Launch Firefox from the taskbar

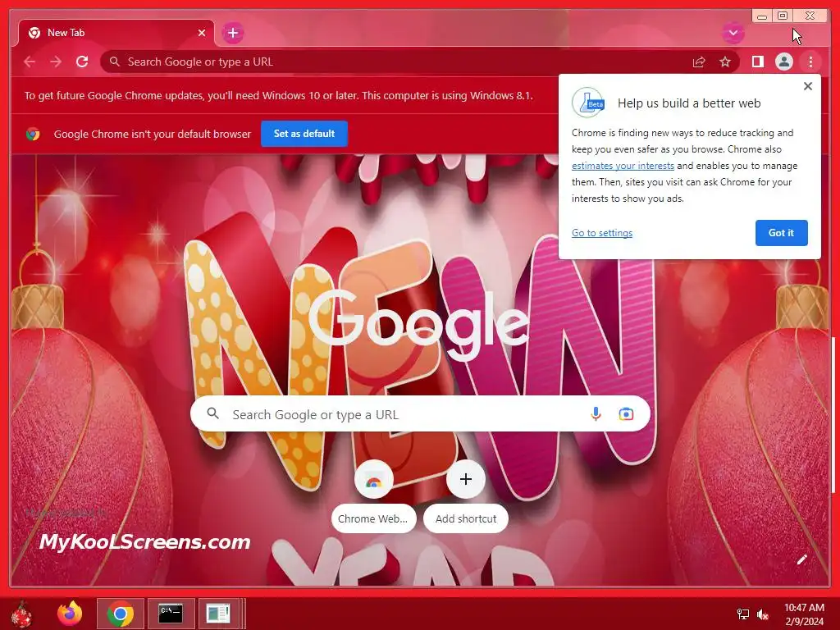point(71,614)
